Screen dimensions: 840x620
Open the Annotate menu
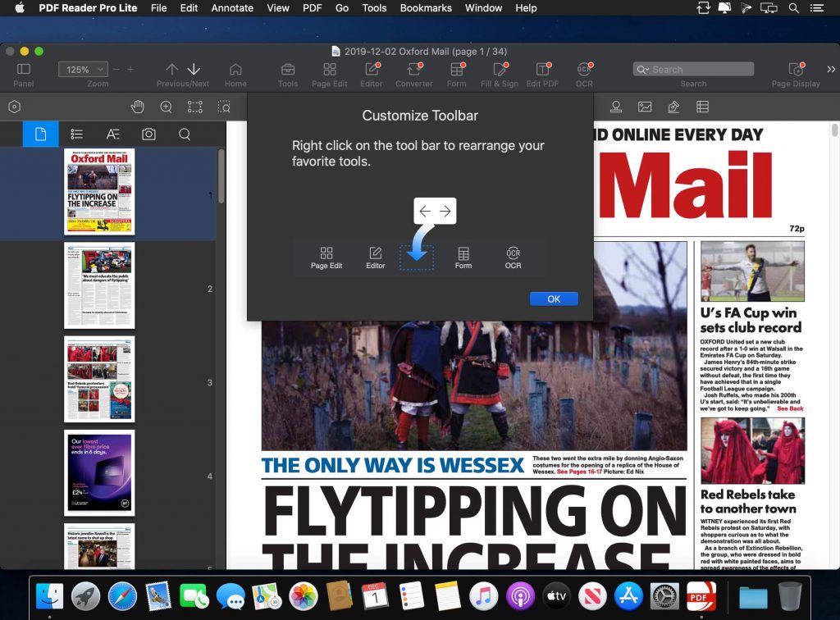coord(232,8)
